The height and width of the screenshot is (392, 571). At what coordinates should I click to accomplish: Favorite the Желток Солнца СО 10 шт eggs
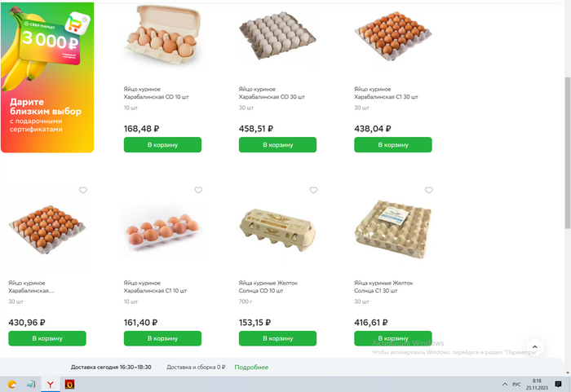coord(313,190)
